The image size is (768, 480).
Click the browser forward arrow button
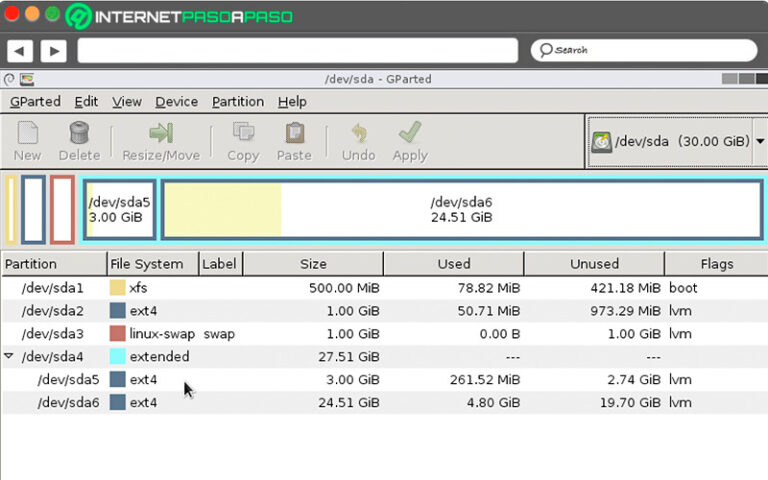click(x=52, y=50)
